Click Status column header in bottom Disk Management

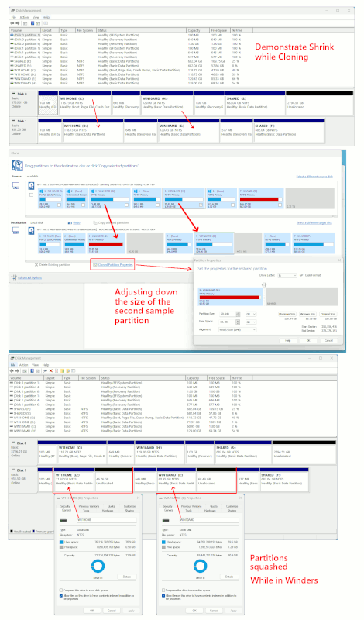(x=143, y=378)
